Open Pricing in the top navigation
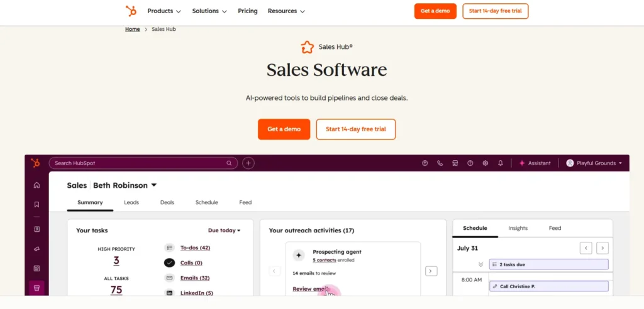Viewport: 644px width, 309px height. (x=248, y=11)
